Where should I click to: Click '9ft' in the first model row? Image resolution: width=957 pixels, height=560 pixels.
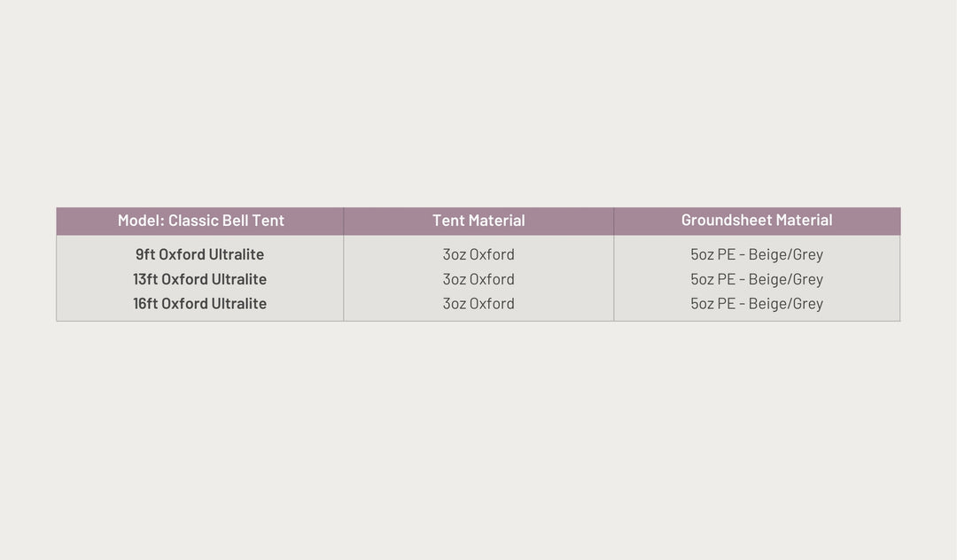145,254
